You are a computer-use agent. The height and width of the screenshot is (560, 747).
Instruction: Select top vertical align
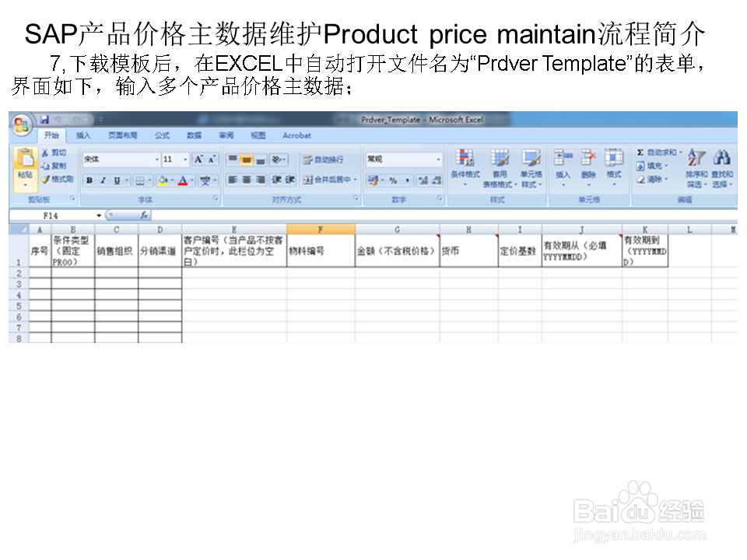point(233,159)
